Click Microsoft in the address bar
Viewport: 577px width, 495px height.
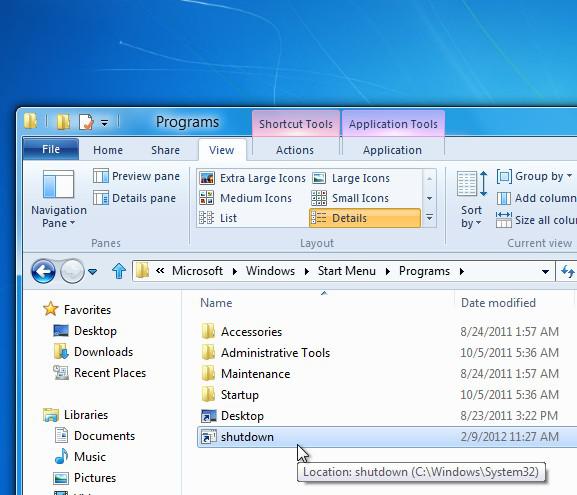pos(197,271)
